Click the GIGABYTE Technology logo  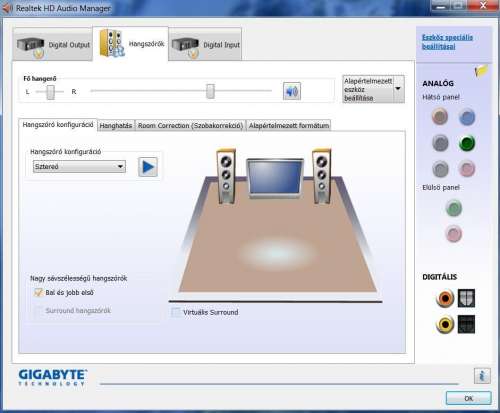point(52,377)
